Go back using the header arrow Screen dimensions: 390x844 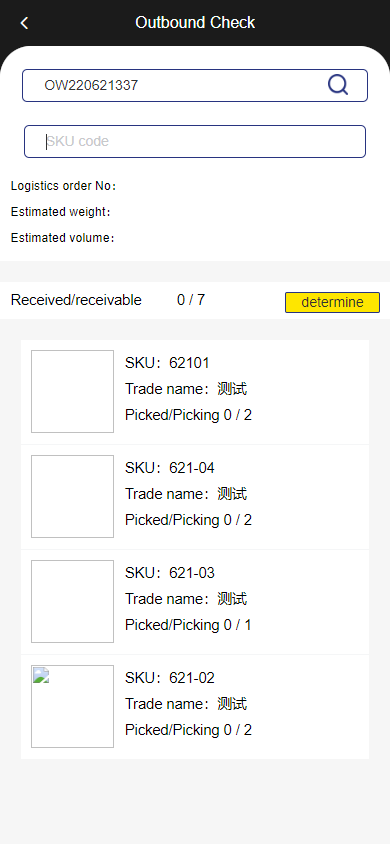(x=24, y=23)
